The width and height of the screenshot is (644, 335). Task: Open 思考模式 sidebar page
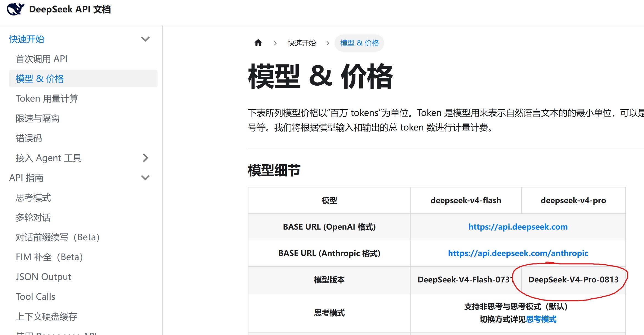click(33, 198)
